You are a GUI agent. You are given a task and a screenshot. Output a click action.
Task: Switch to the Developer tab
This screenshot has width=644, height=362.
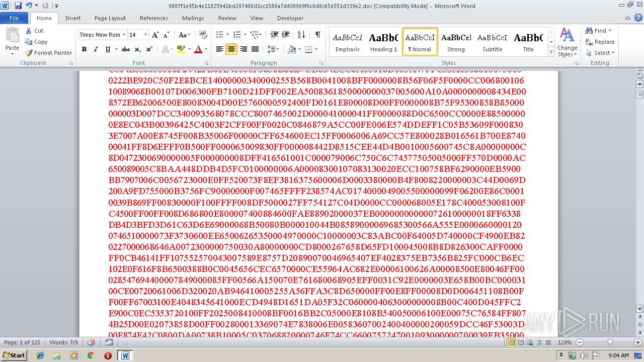[x=290, y=18]
